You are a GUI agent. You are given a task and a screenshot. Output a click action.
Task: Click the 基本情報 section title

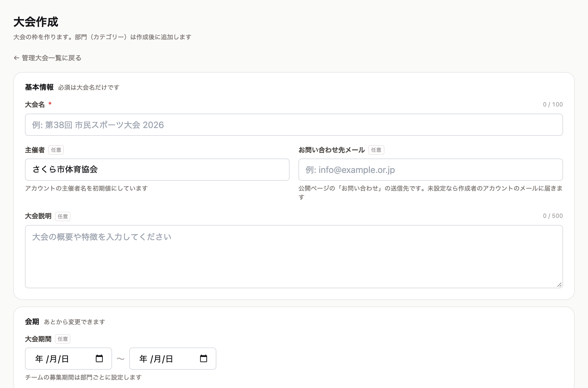[39, 87]
